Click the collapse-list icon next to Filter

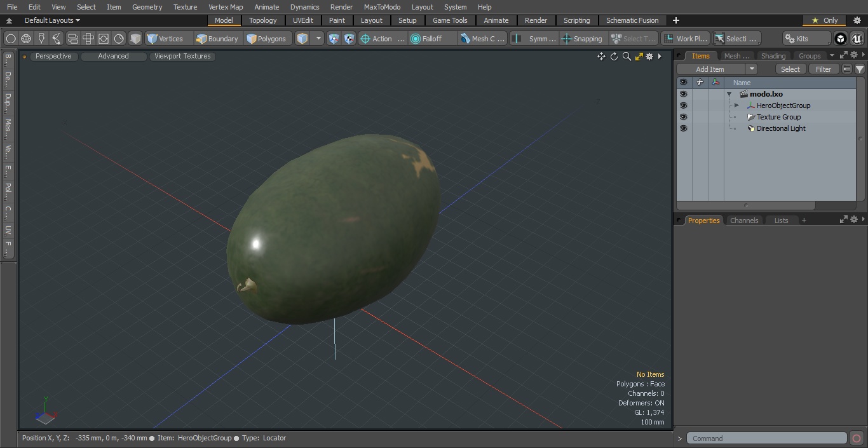(x=847, y=69)
